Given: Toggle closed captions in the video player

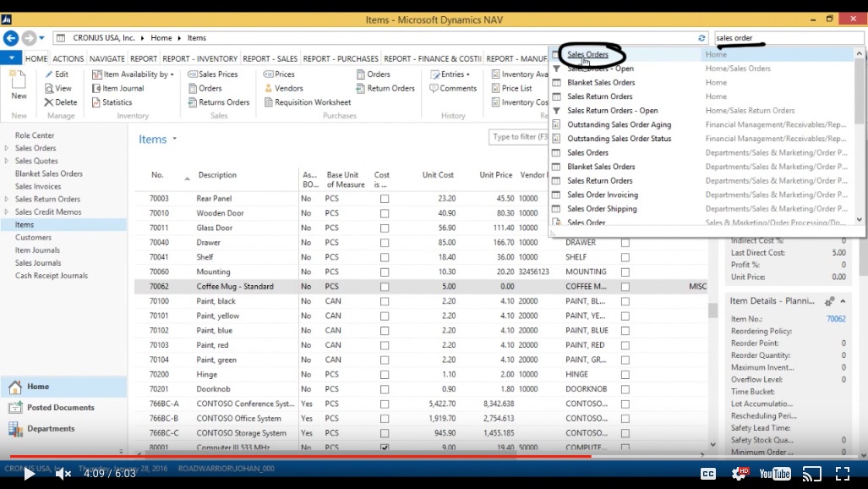Looking at the screenshot, I should (x=708, y=474).
